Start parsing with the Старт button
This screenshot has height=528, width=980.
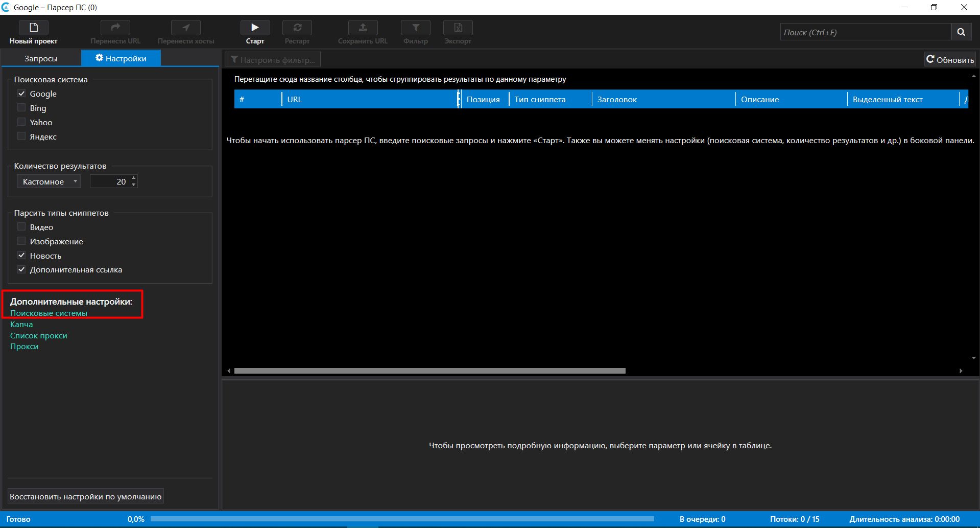[255, 28]
